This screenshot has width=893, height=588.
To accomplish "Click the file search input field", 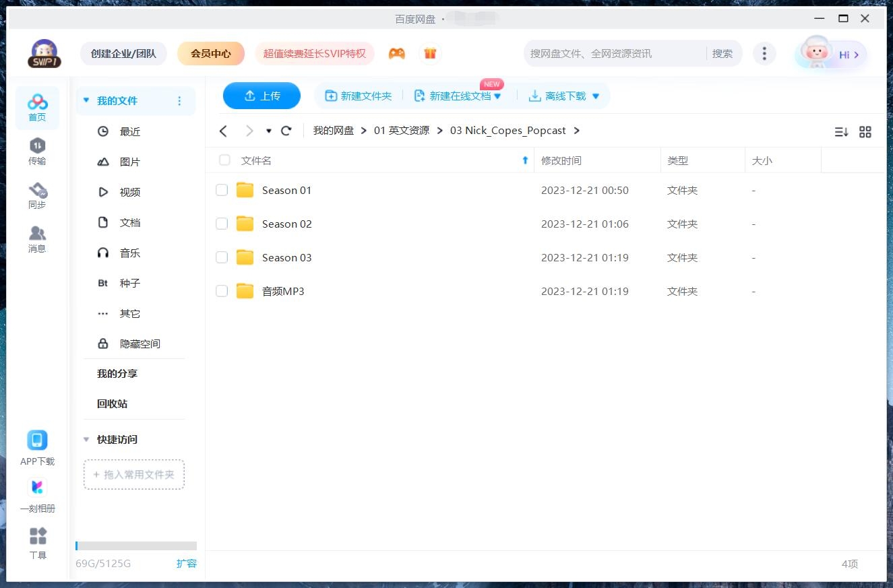I will click(x=613, y=53).
